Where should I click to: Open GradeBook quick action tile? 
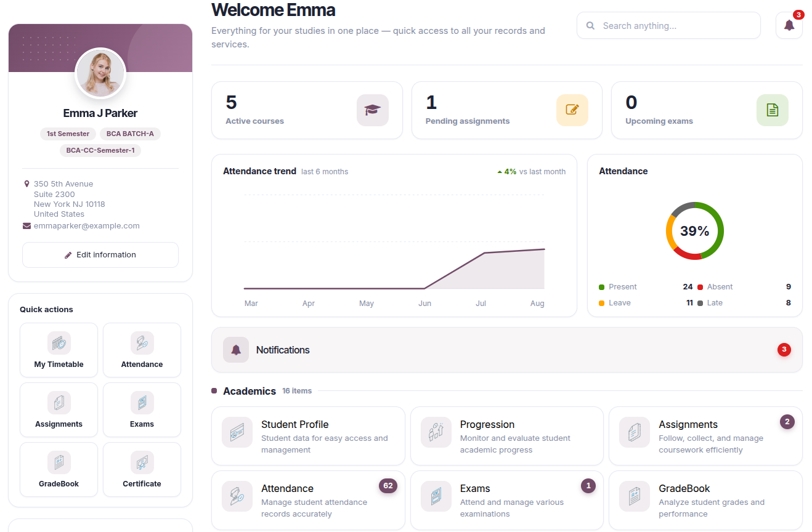pos(59,469)
